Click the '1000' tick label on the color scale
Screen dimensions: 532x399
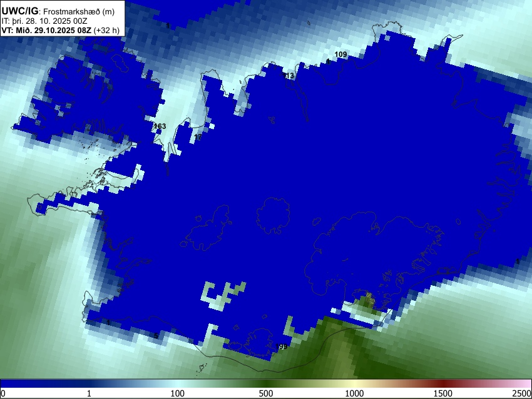pyautogui.click(x=354, y=393)
